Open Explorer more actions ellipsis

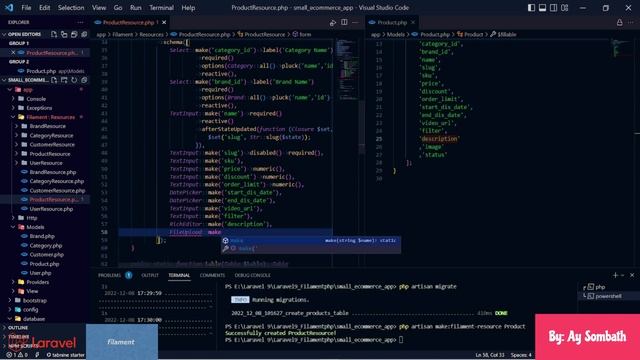click(80, 22)
